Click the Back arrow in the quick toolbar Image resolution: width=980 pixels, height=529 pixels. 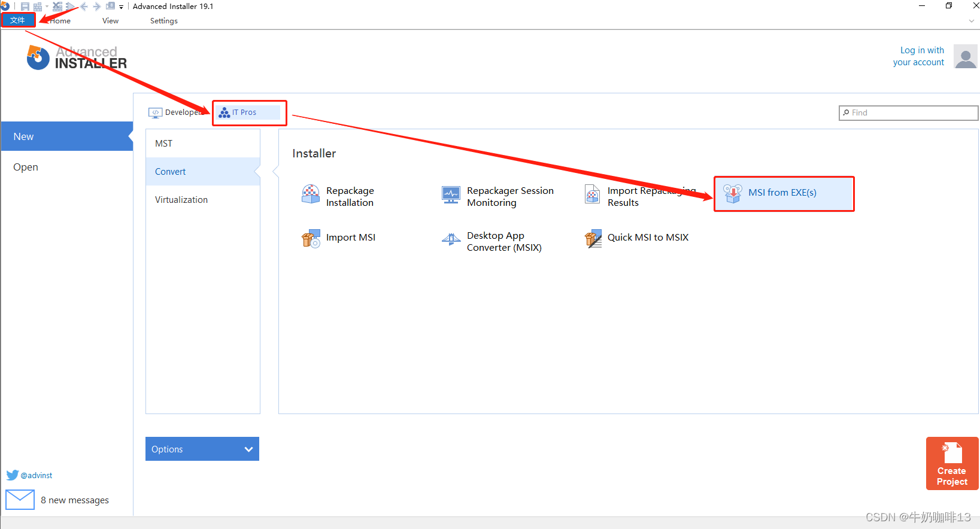click(84, 7)
